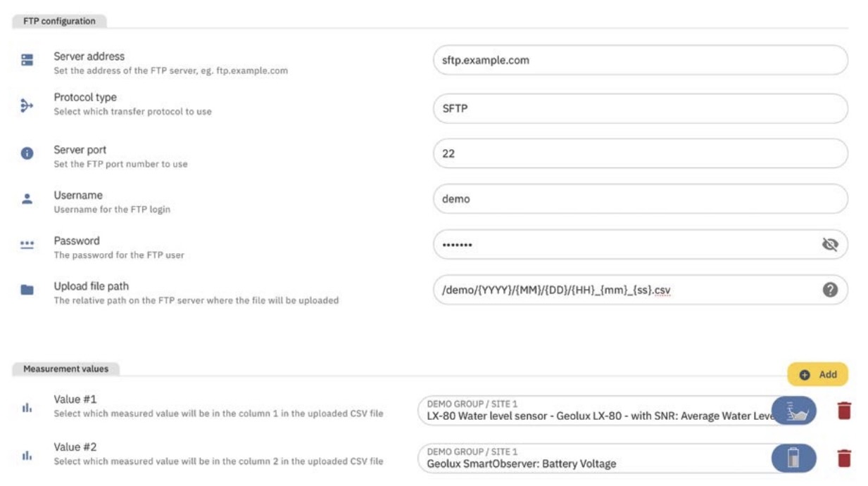
Task: Click into the Username field
Action: (x=639, y=199)
